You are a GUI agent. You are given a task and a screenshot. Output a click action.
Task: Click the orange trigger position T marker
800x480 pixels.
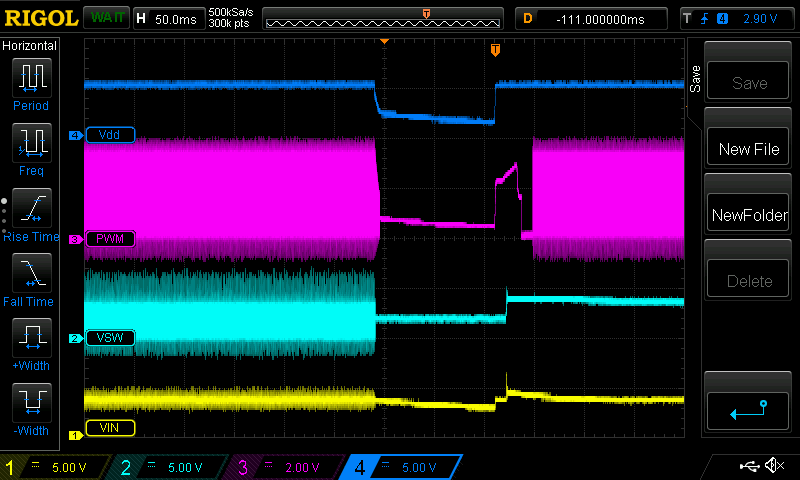pos(495,50)
